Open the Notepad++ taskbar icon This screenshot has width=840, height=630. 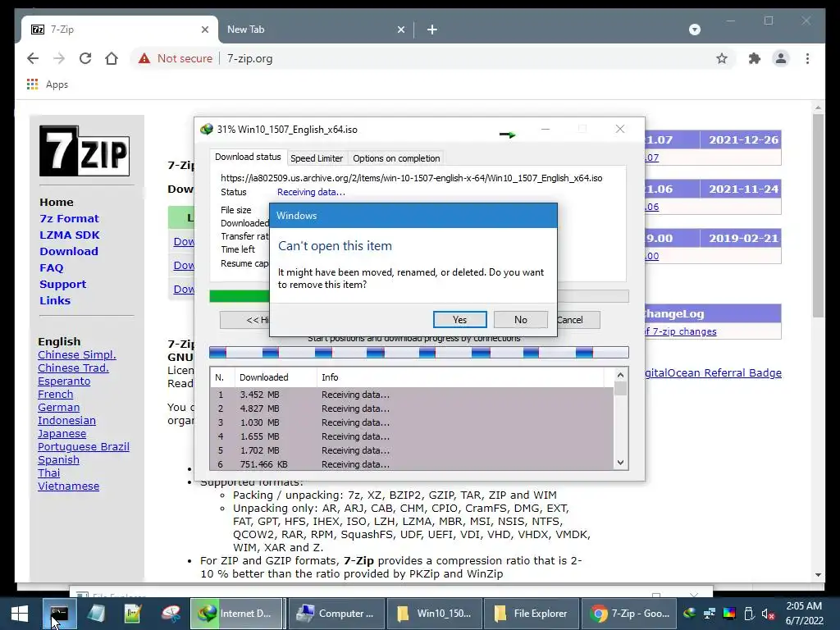pos(132,614)
